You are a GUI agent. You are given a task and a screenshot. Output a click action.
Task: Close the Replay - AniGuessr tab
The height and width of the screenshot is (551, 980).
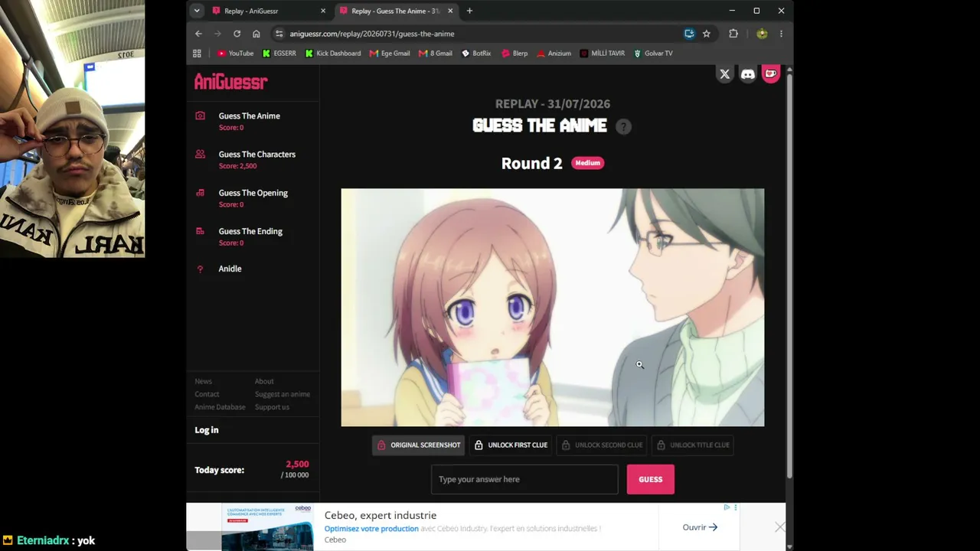[323, 11]
